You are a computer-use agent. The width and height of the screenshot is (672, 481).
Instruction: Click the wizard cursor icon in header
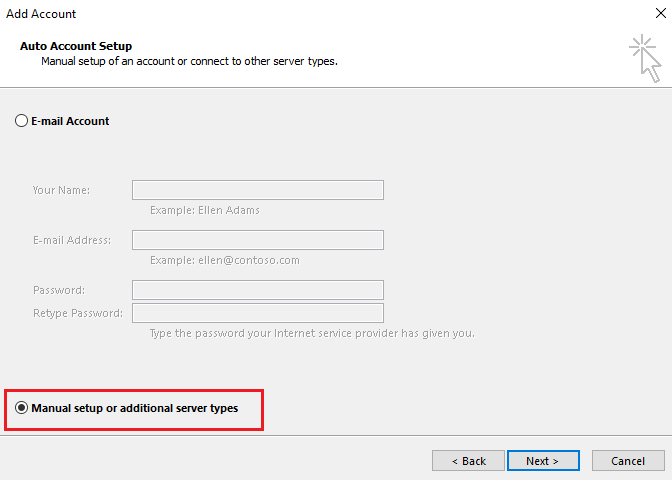pos(645,58)
